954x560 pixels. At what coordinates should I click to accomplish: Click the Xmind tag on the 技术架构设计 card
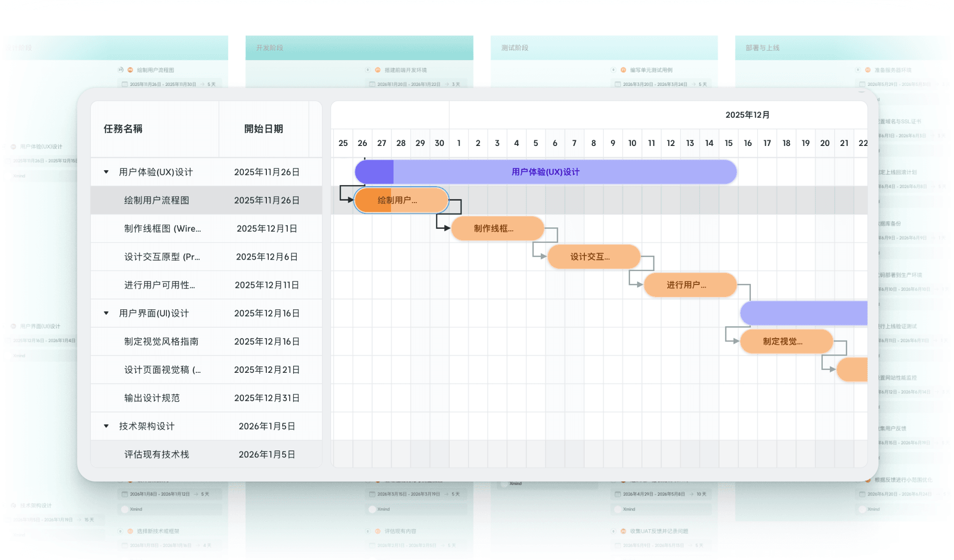pyautogui.click(x=19, y=535)
